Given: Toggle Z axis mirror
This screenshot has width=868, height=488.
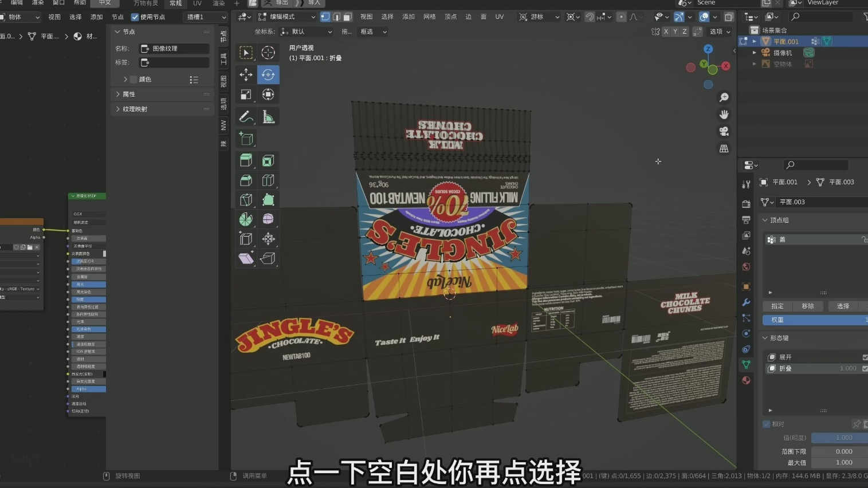Looking at the screenshot, I should (684, 32).
